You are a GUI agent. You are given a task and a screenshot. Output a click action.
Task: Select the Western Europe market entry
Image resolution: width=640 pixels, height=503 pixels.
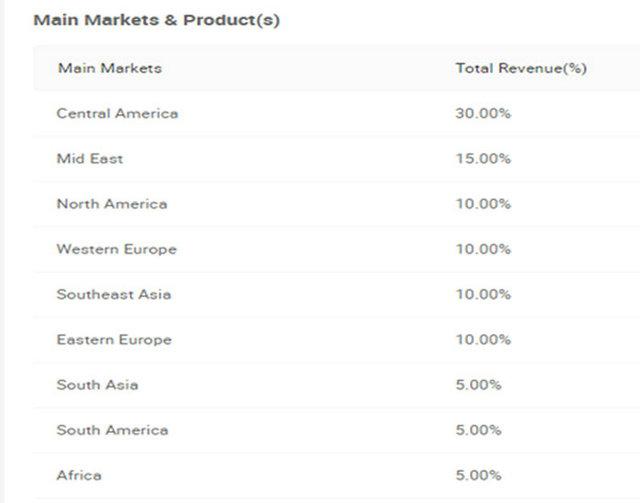[x=117, y=249]
